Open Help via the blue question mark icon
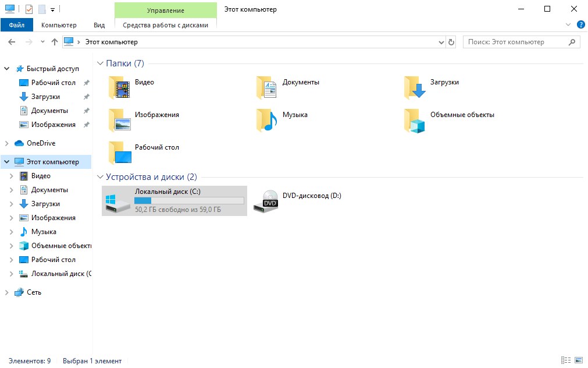Viewport: 588px width, 368px height. [x=581, y=24]
